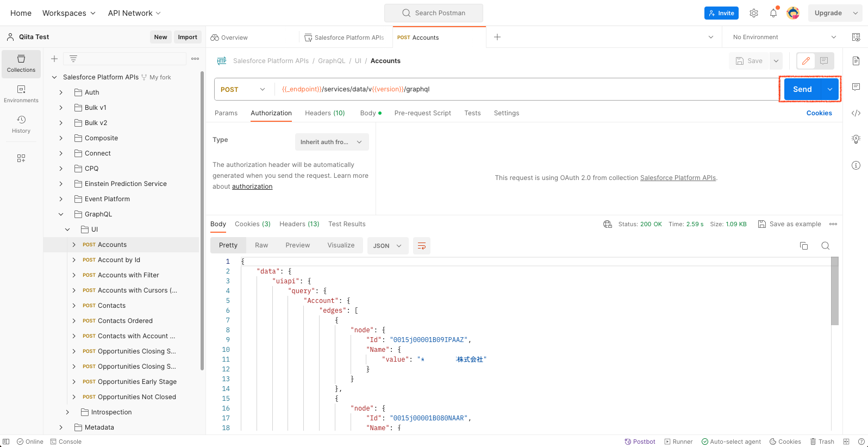Viewport: 868px width, 447px height.
Task: Open the related requests lightbulb icon
Action: [x=856, y=139]
